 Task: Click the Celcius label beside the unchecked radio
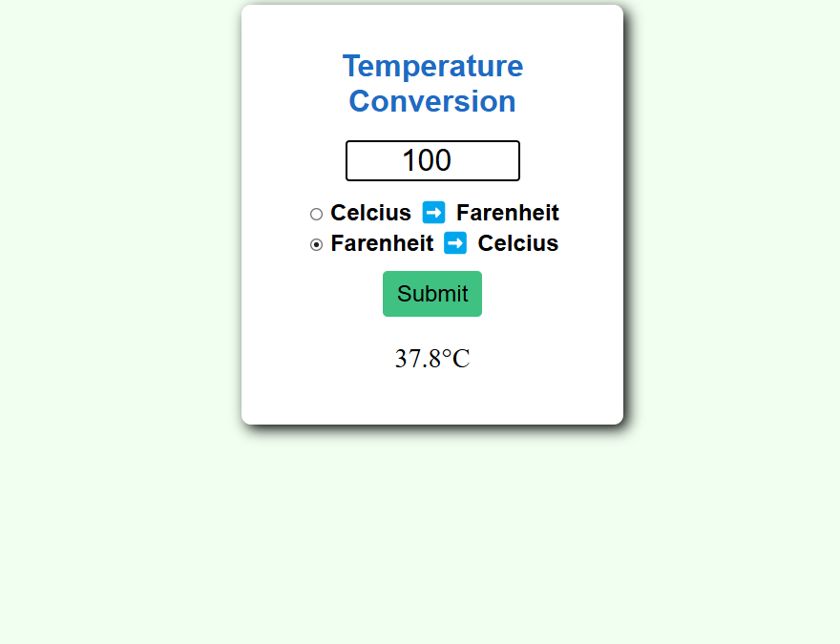tap(370, 213)
